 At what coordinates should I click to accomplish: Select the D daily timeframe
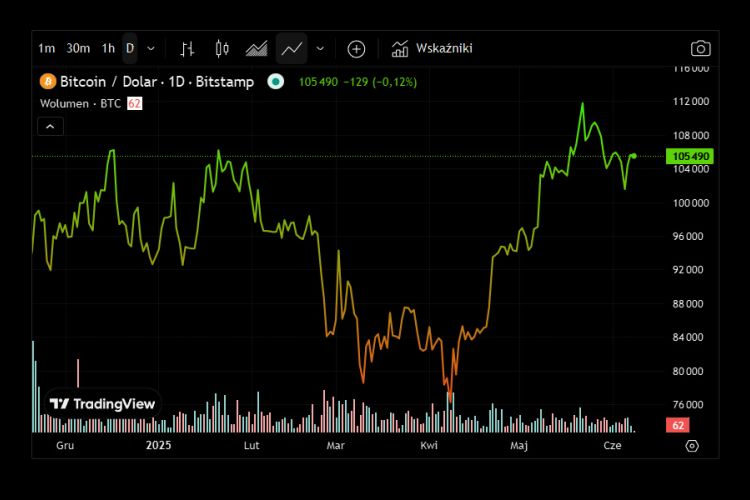click(x=130, y=48)
